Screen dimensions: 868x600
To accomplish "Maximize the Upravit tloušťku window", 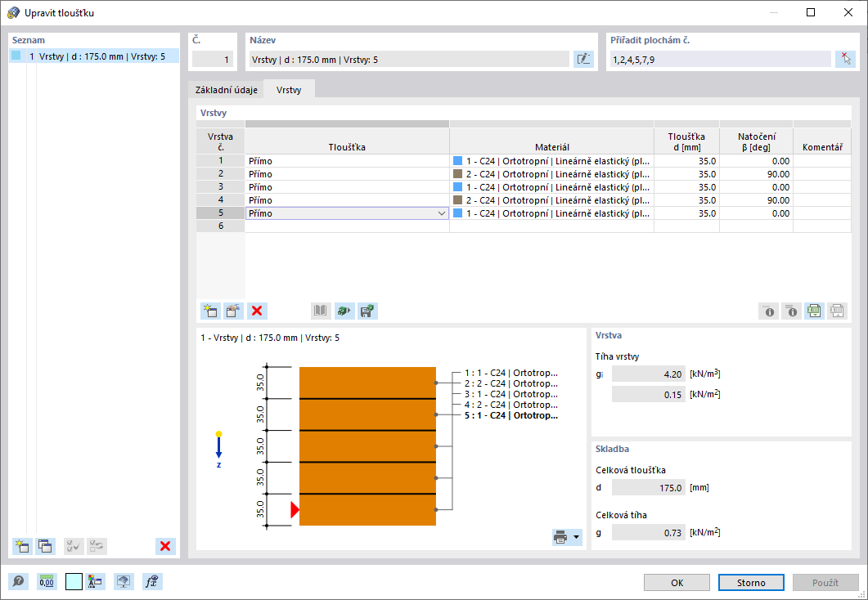I will [x=811, y=12].
